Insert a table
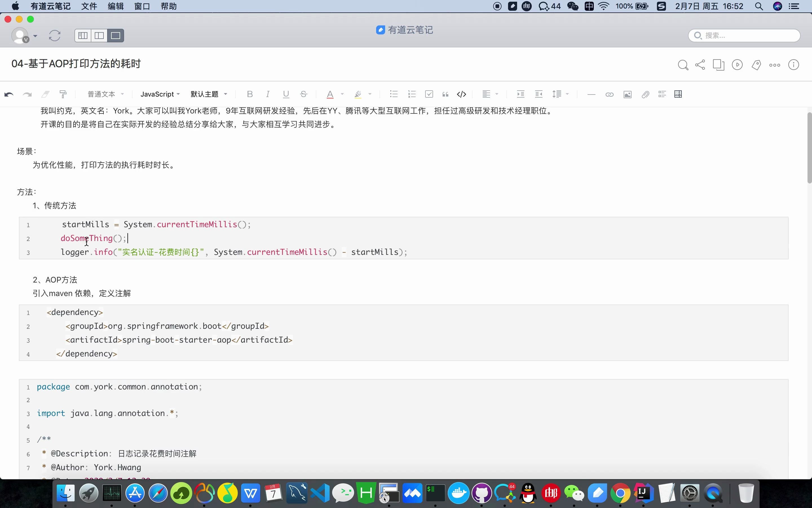The image size is (812, 508). [678, 95]
